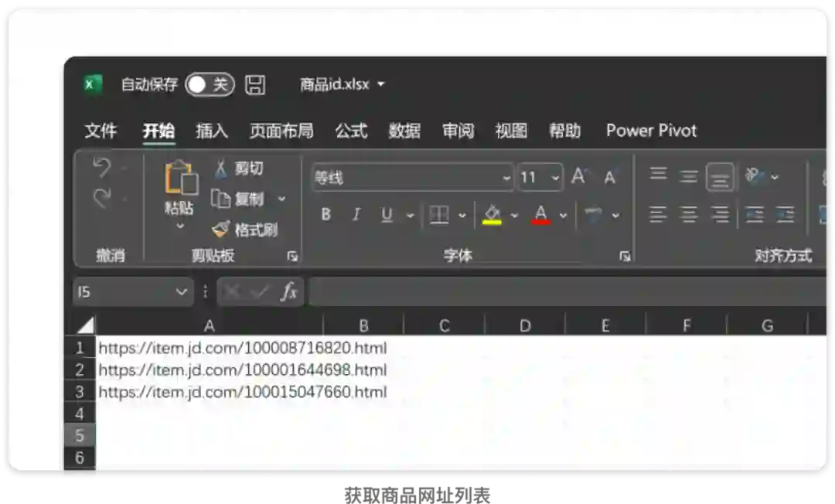Click the Save disk icon
This screenshot has height=504, width=835.
click(x=255, y=84)
